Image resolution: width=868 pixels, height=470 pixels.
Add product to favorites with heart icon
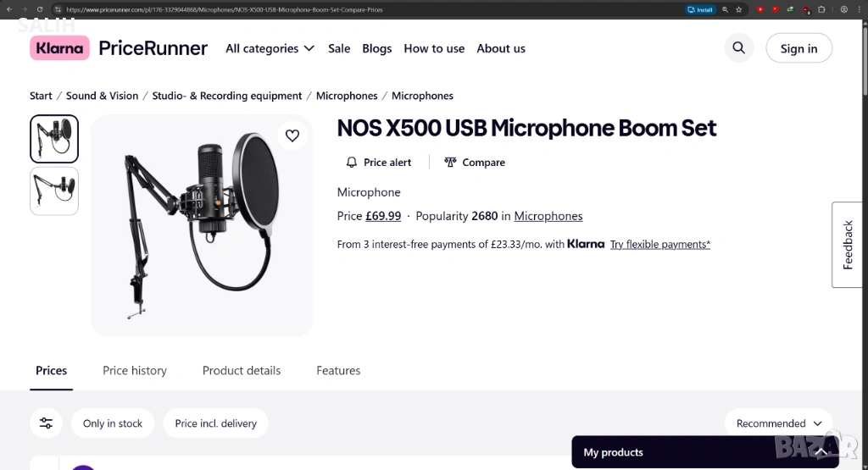(x=292, y=135)
